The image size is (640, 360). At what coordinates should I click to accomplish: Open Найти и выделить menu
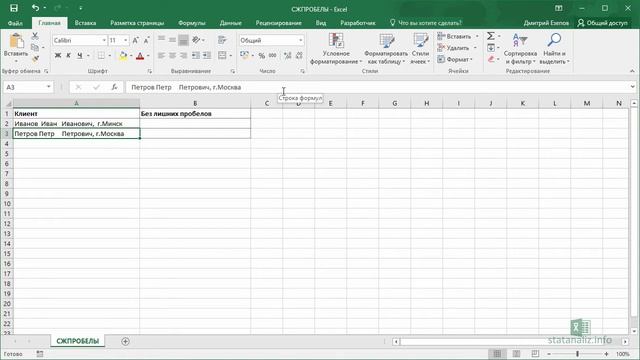[554, 49]
